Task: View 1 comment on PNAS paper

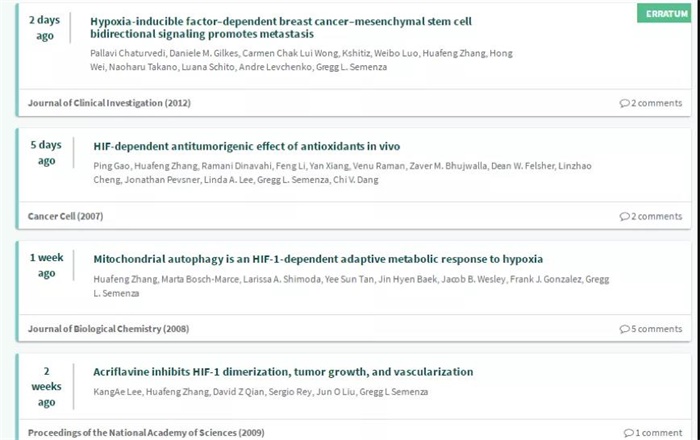Action: point(659,433)
